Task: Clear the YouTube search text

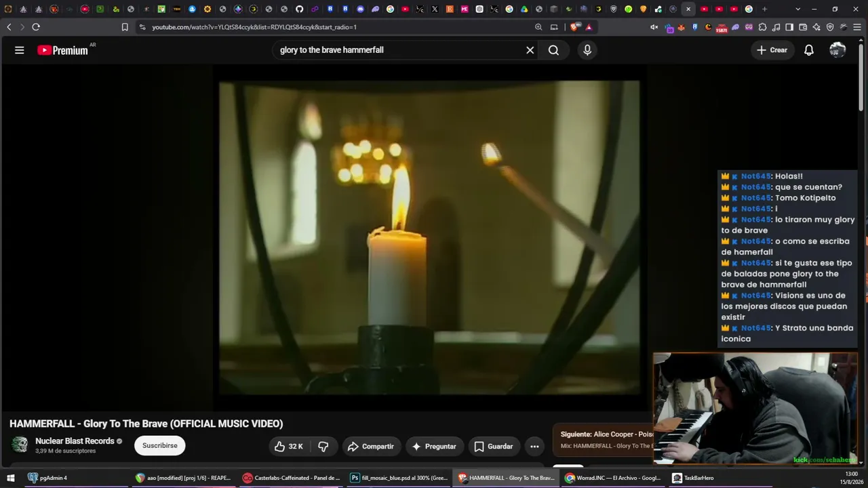Action: (x=530, y=50)
